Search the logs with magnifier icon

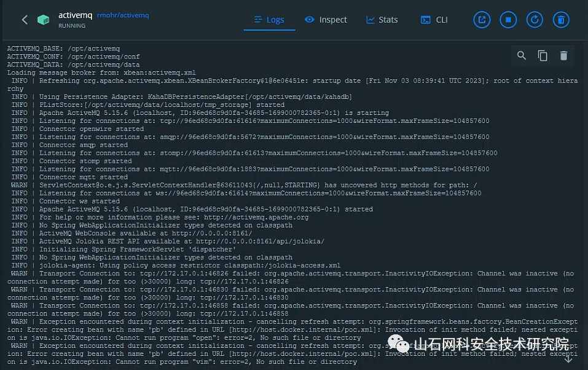tap(522, 55)
